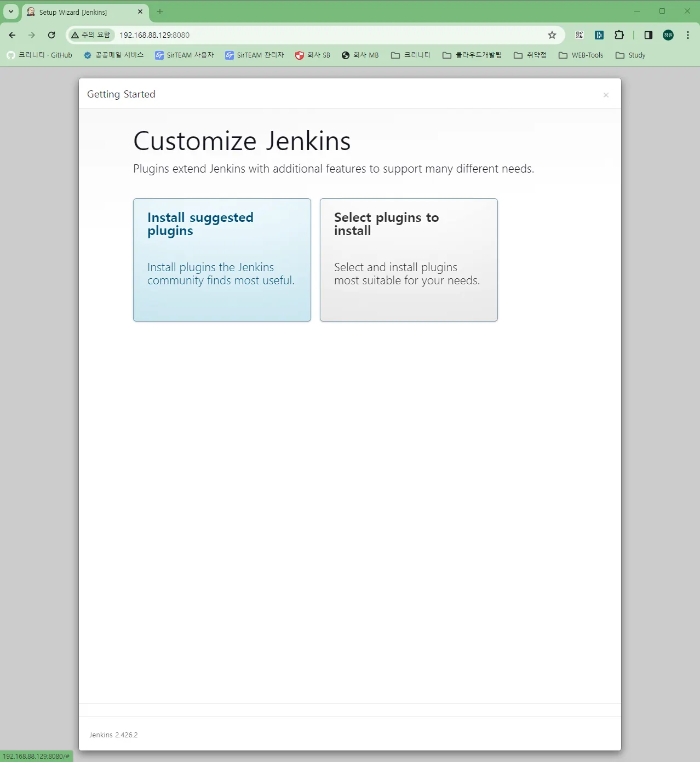Image resolution: width=700 pixels, height=762 pixels.
Task: Minimize the browser window
Action: [x=637, y=12]
